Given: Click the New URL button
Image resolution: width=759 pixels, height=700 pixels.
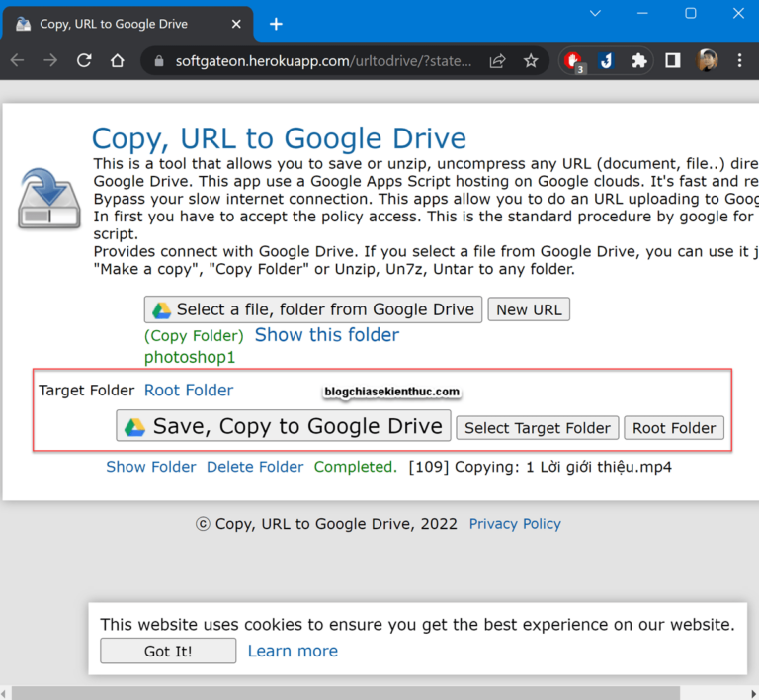Looking at the screenshot, I should [x=529, y=309].
